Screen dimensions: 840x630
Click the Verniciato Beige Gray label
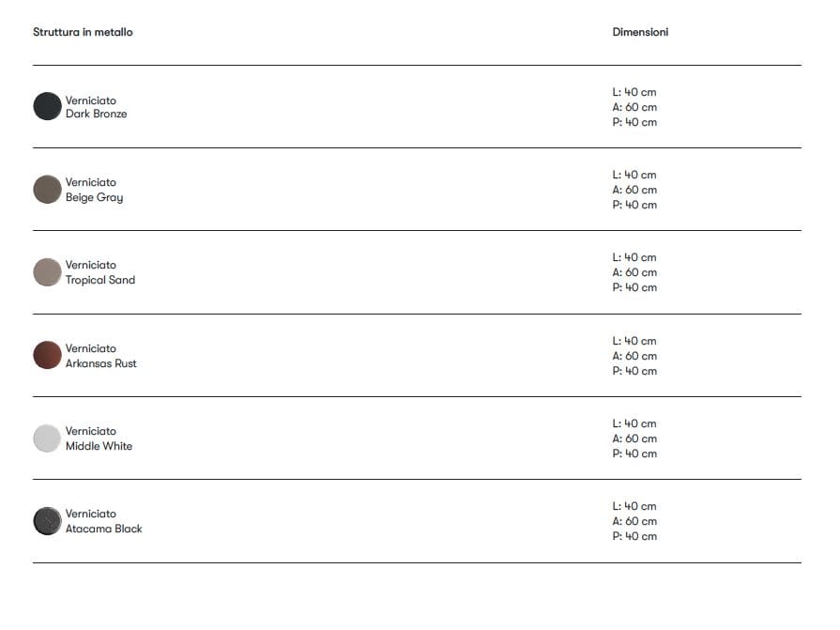94,190
